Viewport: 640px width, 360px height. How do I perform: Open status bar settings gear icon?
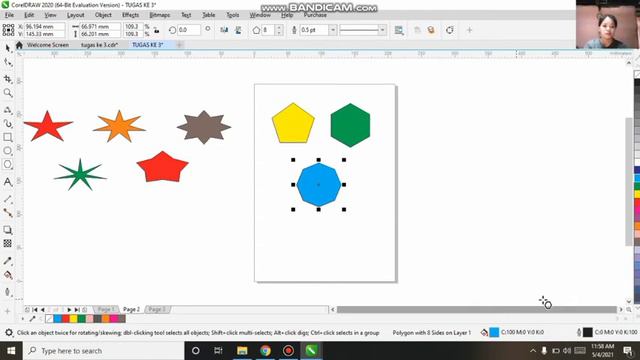pyautogui.click(x=9, y=333)
